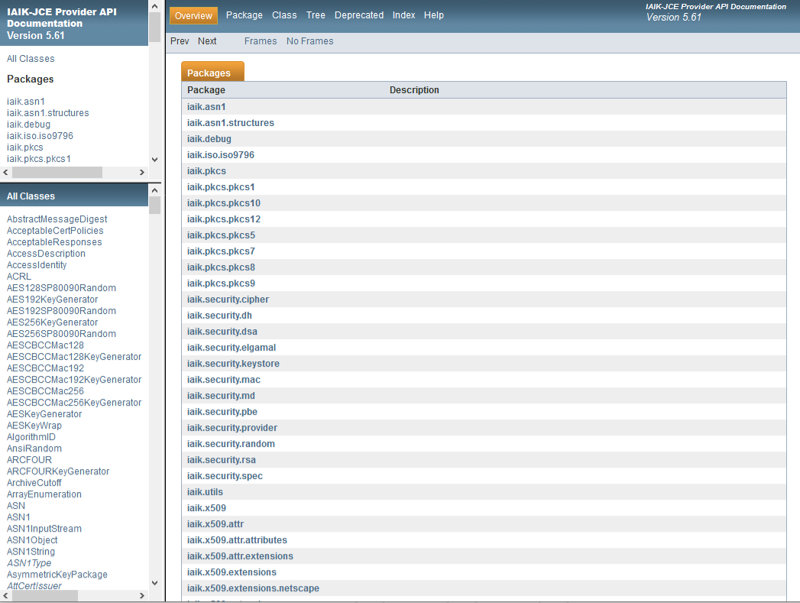Open the Tree navigation link
This screenshot has height=603, width=800.
316,15
